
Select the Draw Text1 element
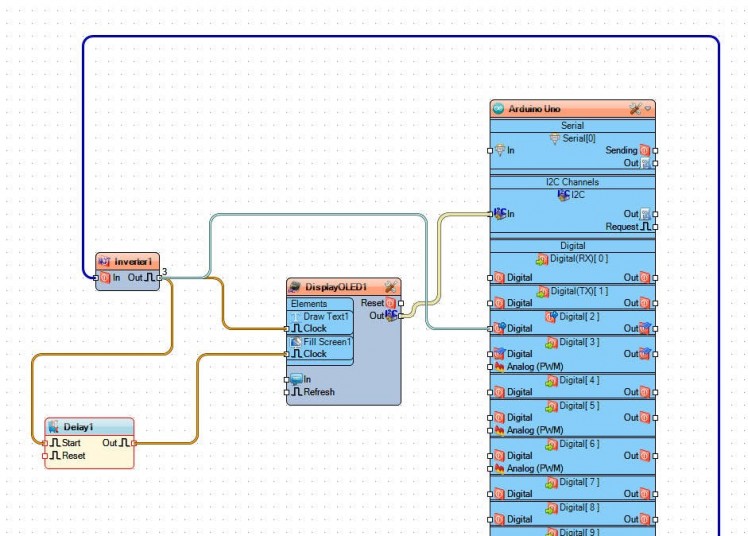click(327, 316)
